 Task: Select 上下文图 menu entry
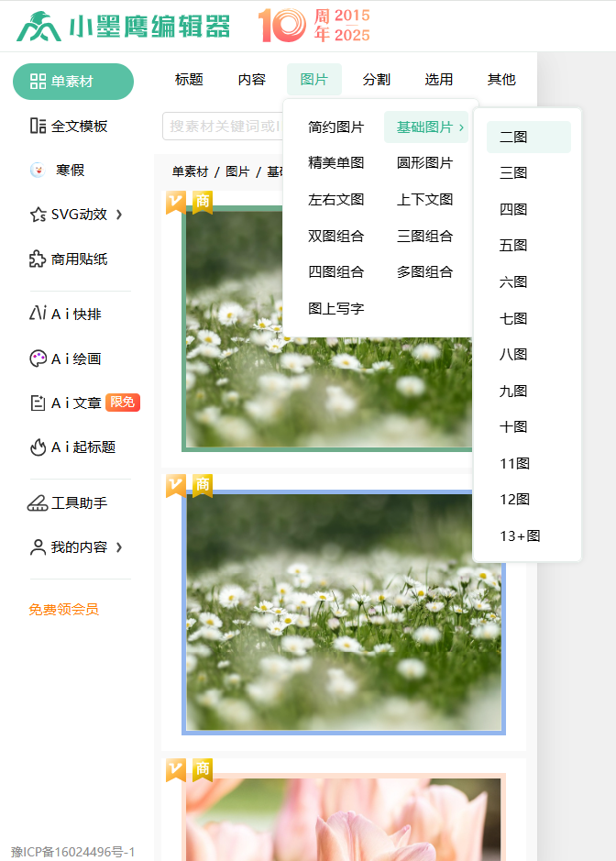coord(425,199)
